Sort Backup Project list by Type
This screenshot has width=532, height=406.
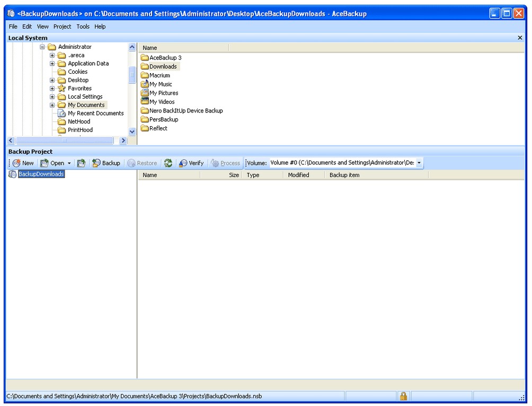click(x=262, y=175)
